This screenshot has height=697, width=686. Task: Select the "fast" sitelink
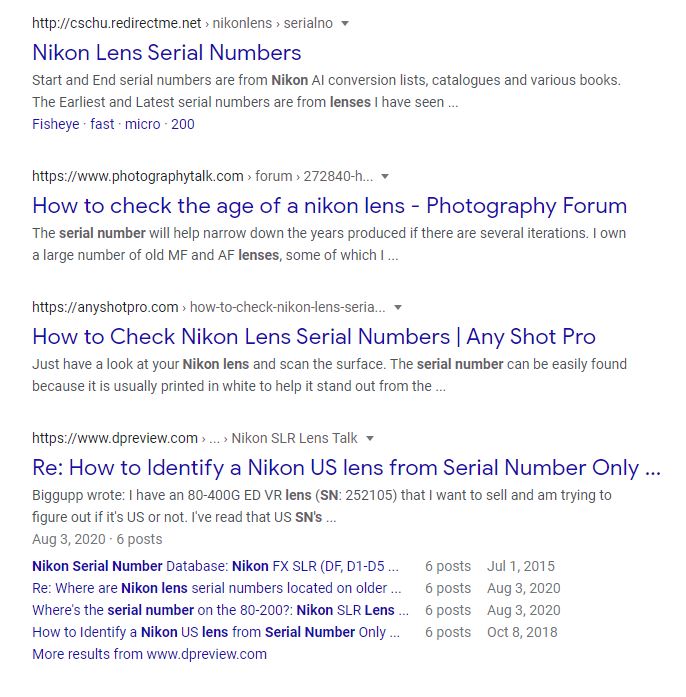tap(102, 124)
